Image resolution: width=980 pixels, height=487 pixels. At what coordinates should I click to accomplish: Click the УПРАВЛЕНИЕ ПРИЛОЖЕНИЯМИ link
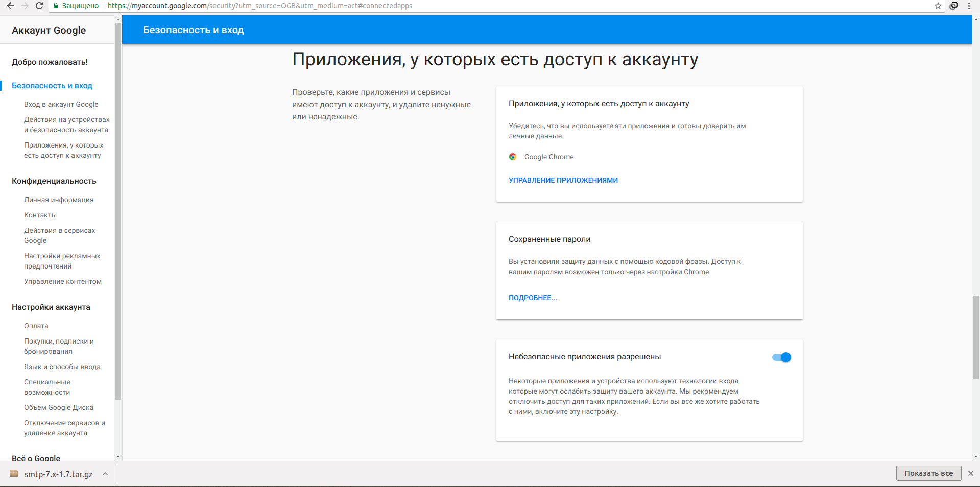click(563, 180)
